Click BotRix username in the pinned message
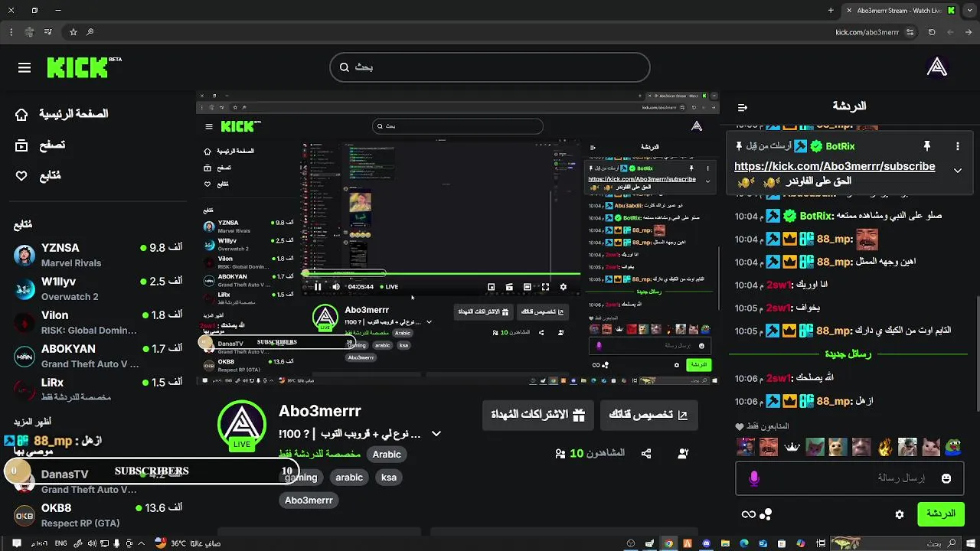This screenshot has height=551, width=980. 840,145
